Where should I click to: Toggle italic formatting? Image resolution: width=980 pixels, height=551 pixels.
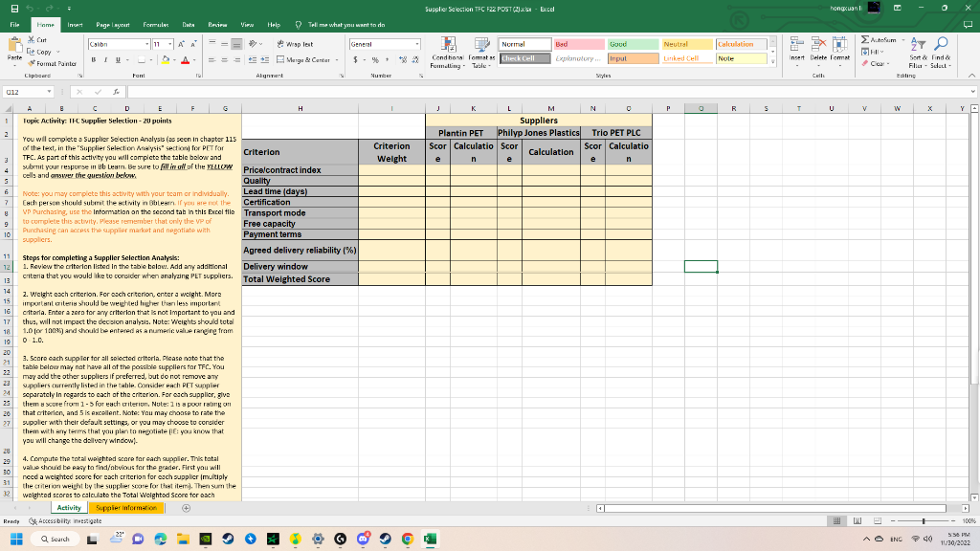(x=105, y=59)
